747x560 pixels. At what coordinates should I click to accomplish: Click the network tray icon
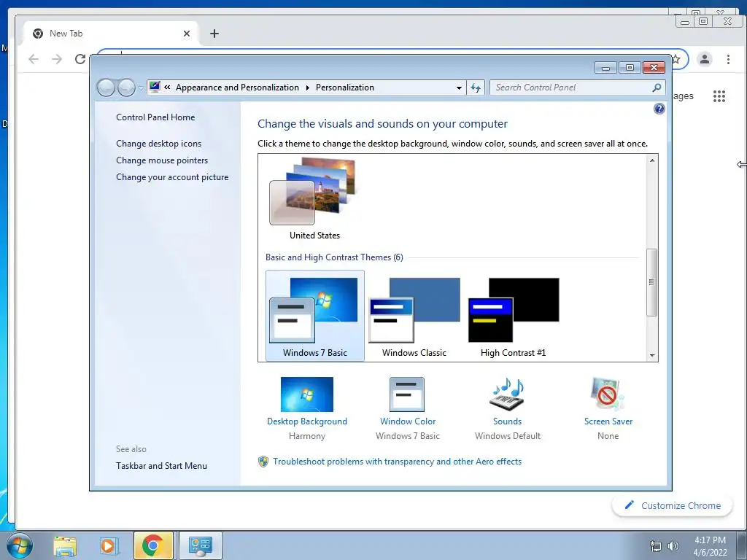tap(656, 546)
